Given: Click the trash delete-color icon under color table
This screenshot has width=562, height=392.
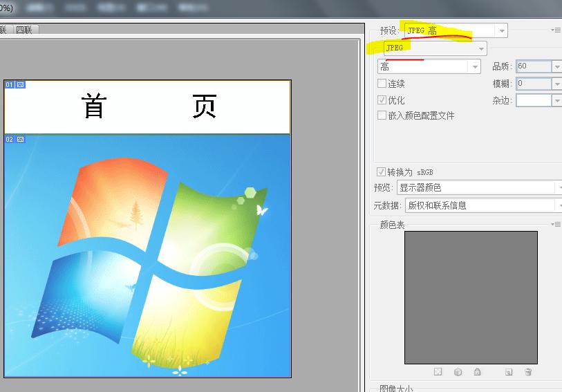Looking at the screenshot, I should click(x=528, y=372).
